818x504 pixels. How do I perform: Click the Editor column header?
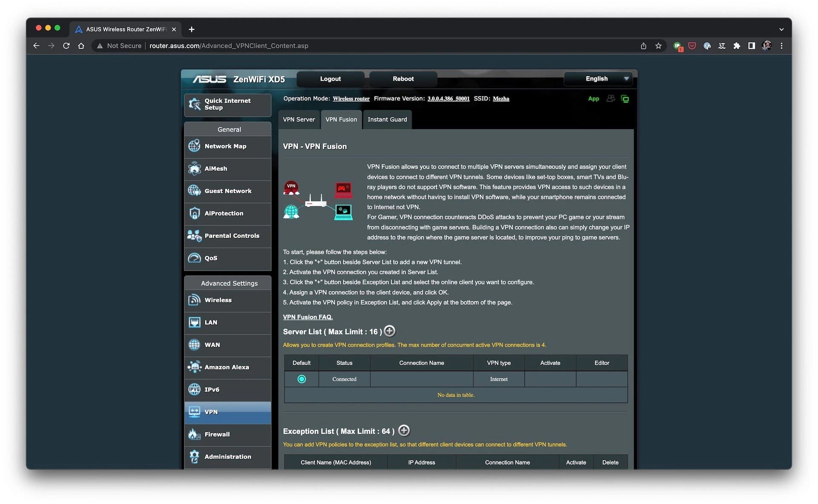[602, 363]
